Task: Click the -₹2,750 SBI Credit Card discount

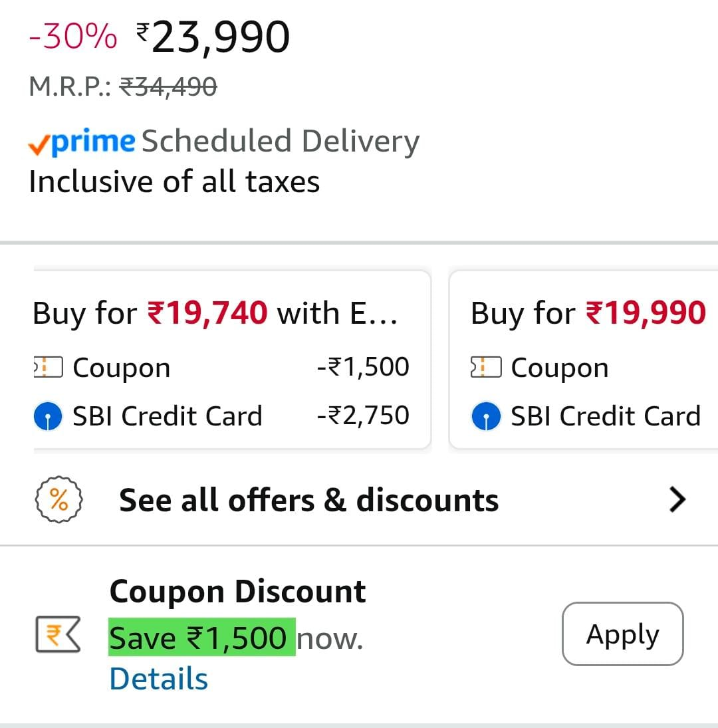Action: point(363,416)
